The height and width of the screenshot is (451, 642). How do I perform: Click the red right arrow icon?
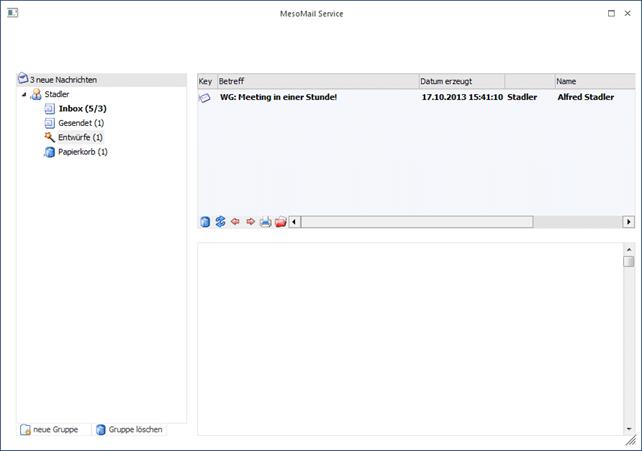250,222
